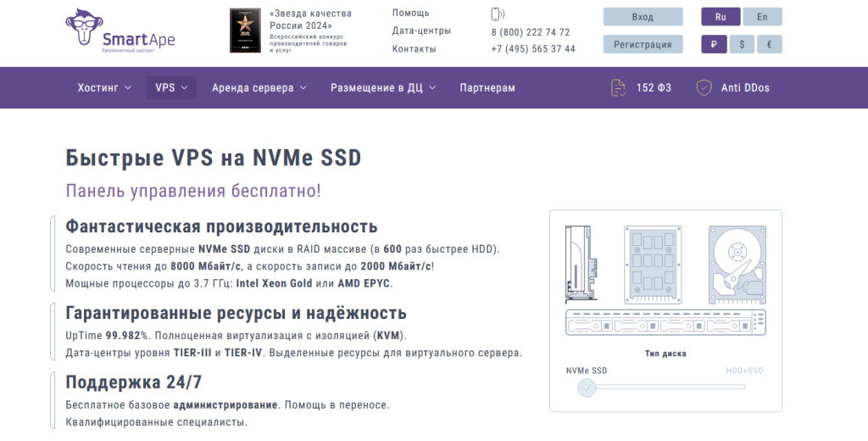
Task: Click the Anti DDoS shield icon
Action: click(704, 87)
